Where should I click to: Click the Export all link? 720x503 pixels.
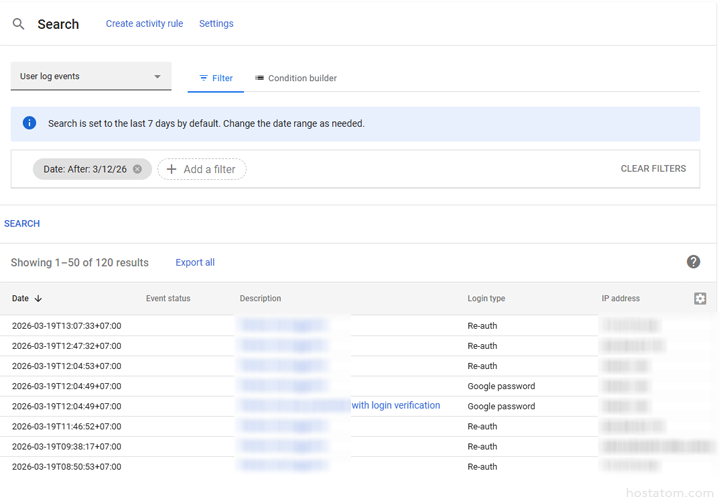pyautogui.click(x=195, y=262)
